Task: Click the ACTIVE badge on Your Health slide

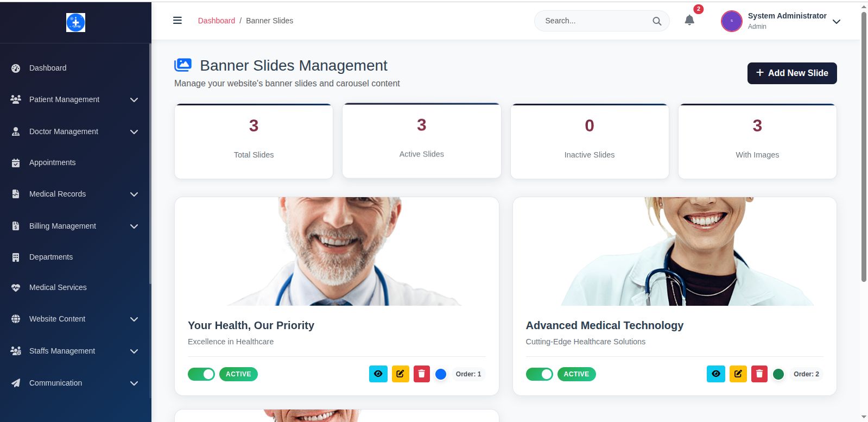Action: tap(238, 374)
